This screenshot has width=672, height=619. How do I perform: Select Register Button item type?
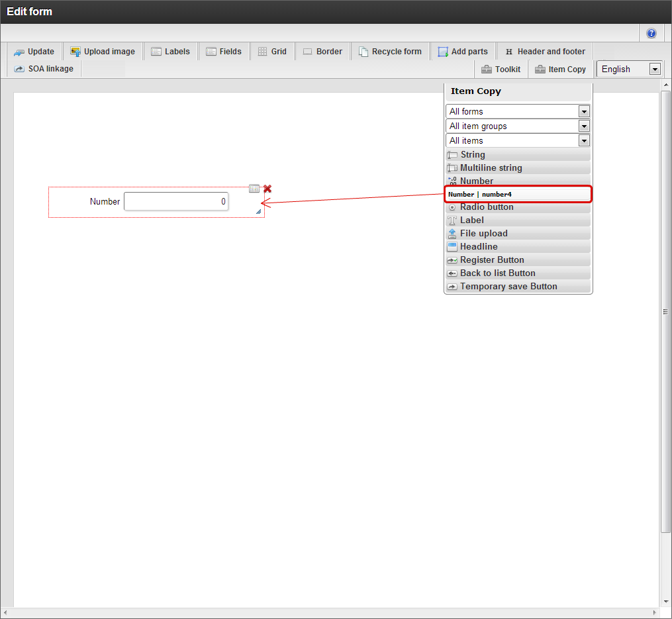[x=518, y=260]
